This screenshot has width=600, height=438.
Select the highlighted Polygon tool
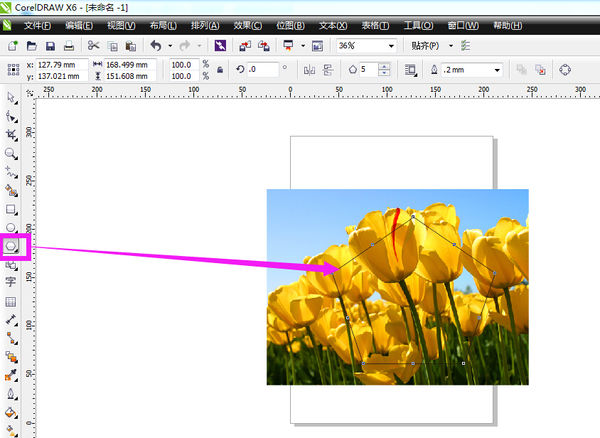12,245
